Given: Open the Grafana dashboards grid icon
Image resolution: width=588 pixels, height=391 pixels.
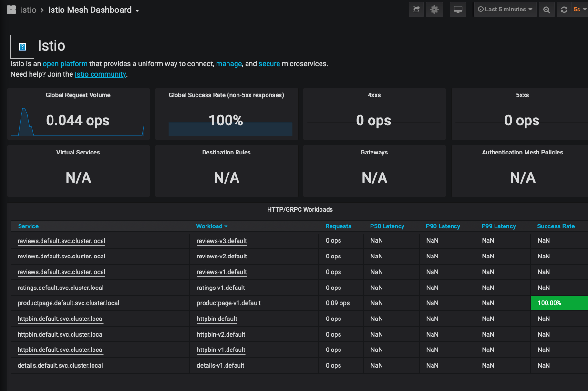Looking at the screenshot, I should pos(11,10).
